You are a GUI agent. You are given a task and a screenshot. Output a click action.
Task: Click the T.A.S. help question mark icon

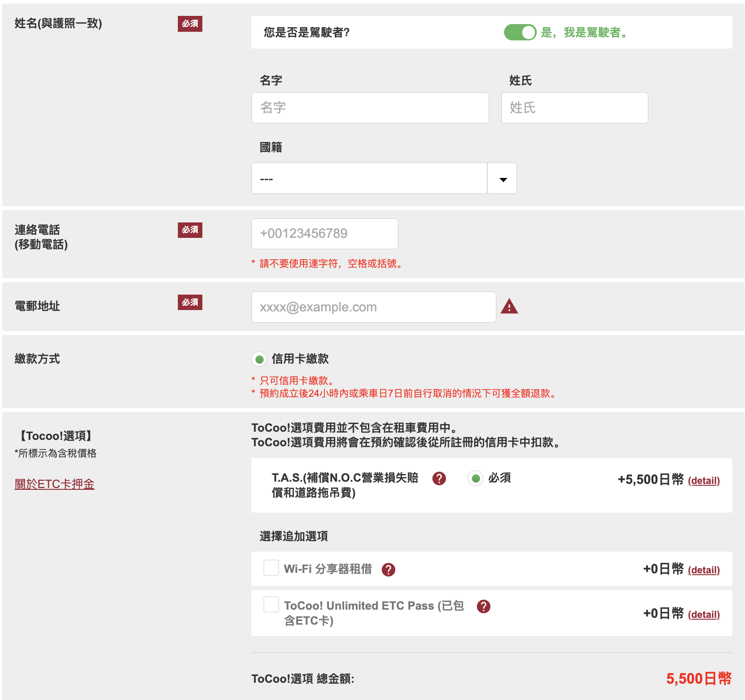439,478
